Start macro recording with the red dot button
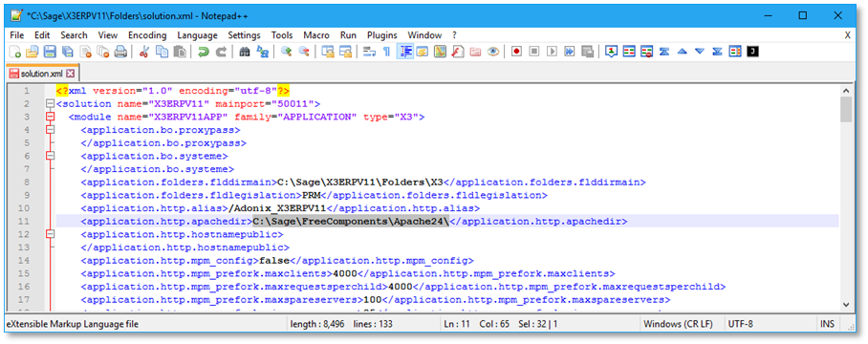Image resolution: width=868 pixels, height=344 pixels. [516, 52]
